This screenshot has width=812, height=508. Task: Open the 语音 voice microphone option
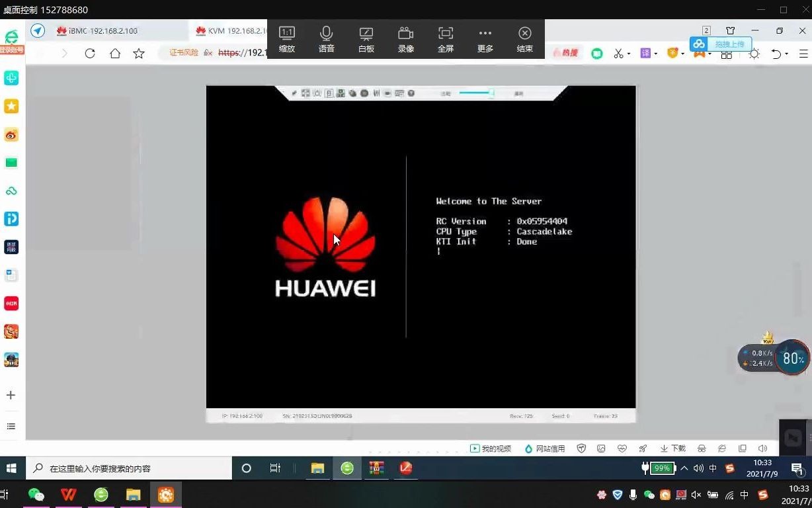click(x=327, y=39)
